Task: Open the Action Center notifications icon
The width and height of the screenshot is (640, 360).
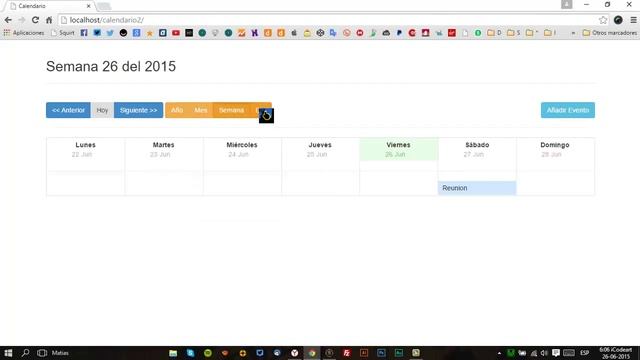Action: [x=556, y=353]
